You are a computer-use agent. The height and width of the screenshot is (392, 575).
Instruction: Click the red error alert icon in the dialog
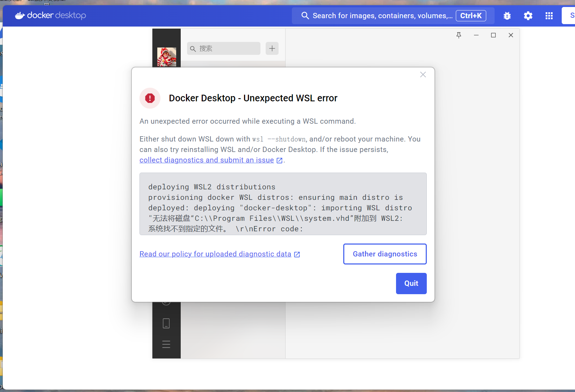150,98
